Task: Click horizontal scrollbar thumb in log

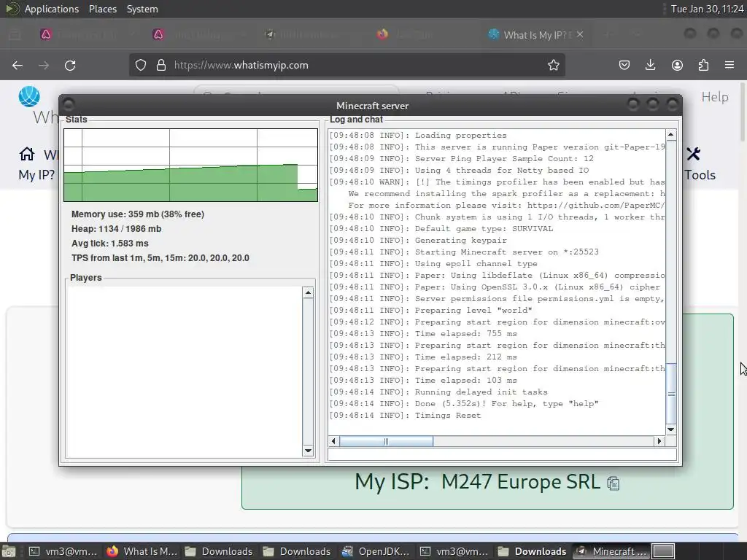Action: point(386,441)
